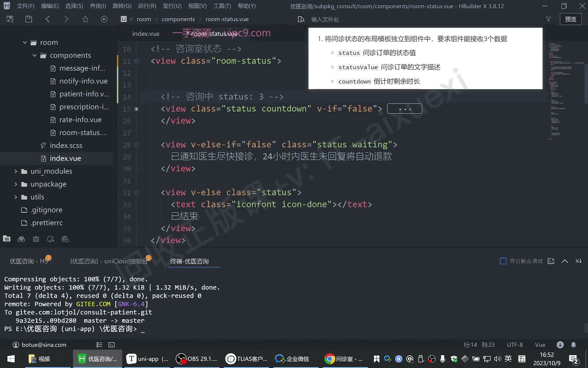Image resolution: width=588 pixels, height=368 pixels.
Task: Click the save file toolbar icon
Action: pos(28,19)
